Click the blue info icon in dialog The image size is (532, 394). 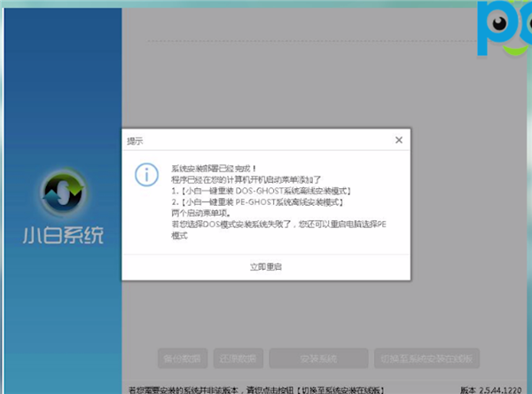coord(146,175)
